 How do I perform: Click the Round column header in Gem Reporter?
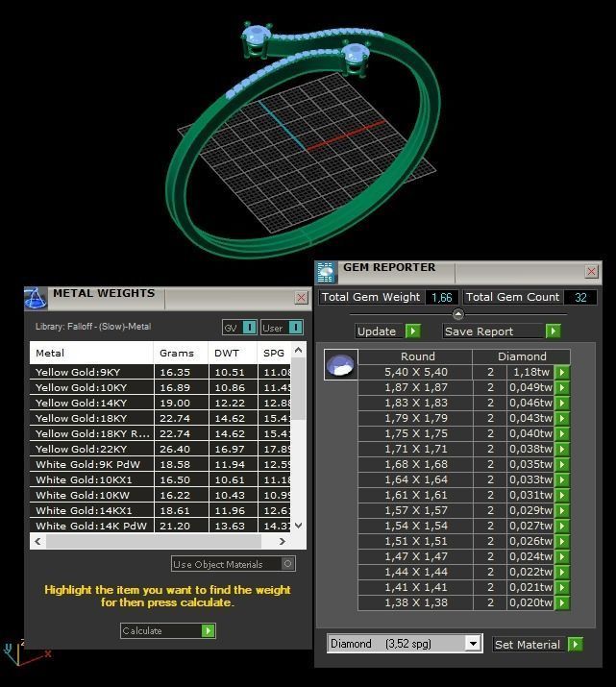(x=415, y=356)
